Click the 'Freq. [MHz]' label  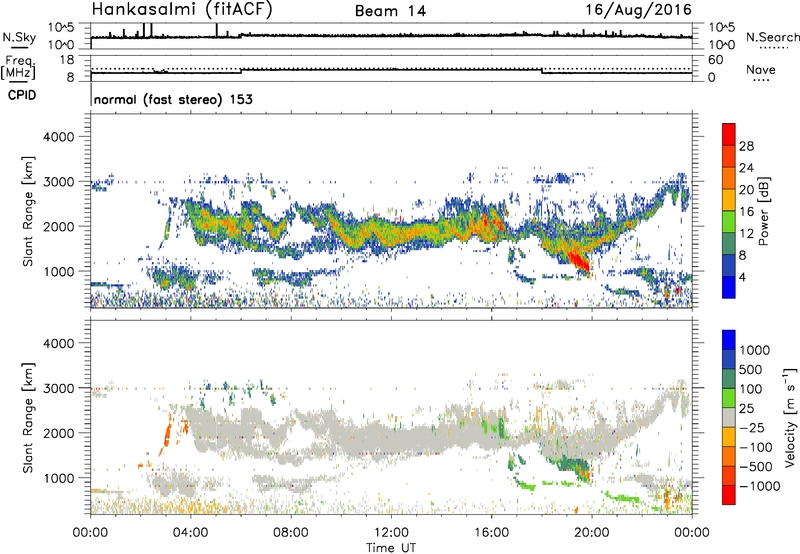(18, 67)
